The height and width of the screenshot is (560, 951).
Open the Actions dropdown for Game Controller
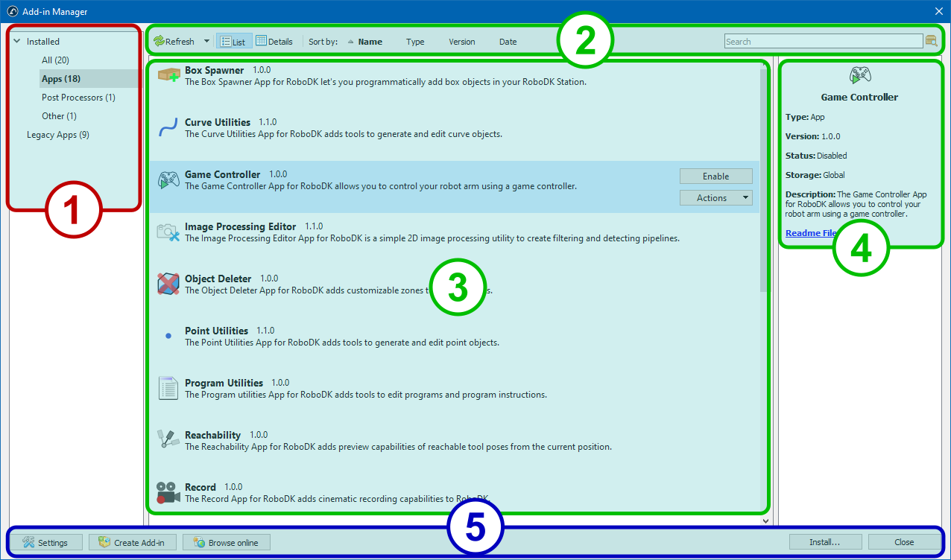click(x=715, y=198)
